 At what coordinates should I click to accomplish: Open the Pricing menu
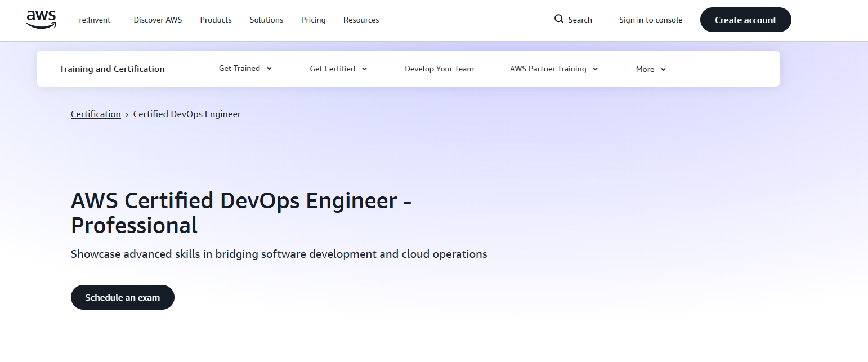313,20
